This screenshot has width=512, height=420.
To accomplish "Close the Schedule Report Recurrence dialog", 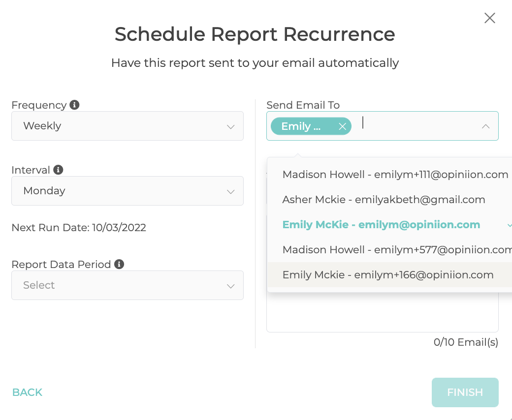I will [x=489, y=18].
